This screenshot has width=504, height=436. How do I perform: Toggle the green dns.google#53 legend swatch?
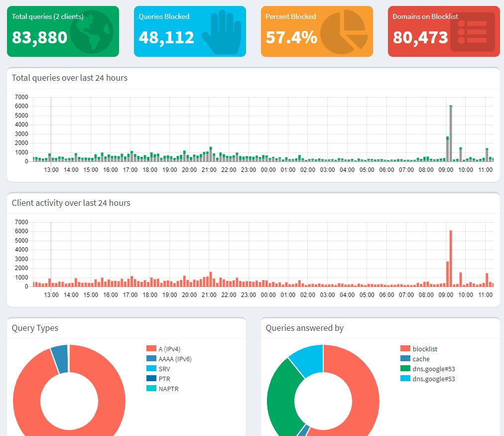(x=405, y=368)
